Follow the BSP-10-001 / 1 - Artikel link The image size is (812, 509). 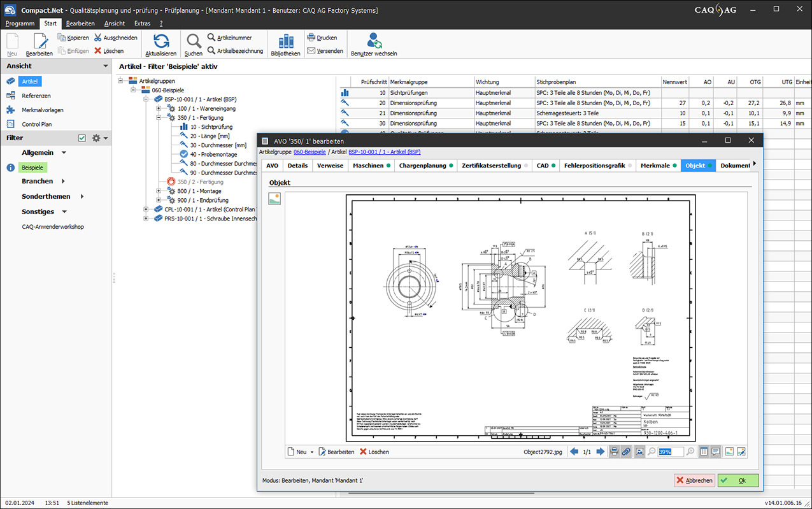(385, 152)
